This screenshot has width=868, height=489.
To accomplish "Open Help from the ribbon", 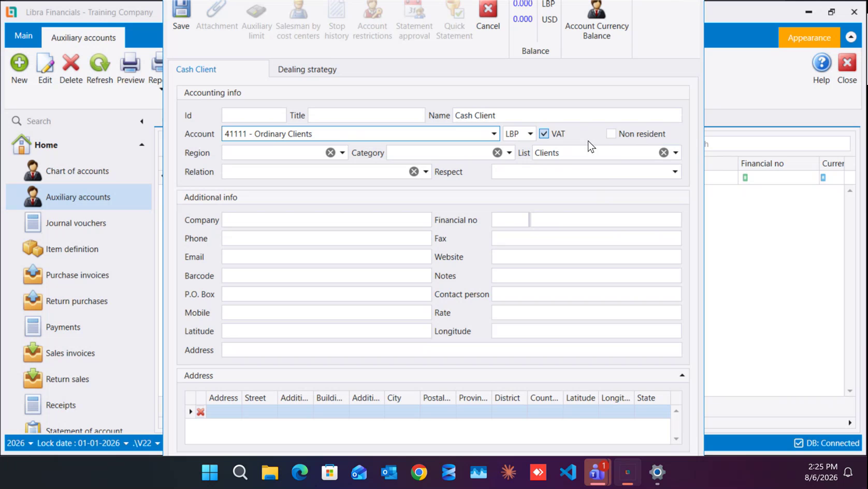I will (821, 68).
